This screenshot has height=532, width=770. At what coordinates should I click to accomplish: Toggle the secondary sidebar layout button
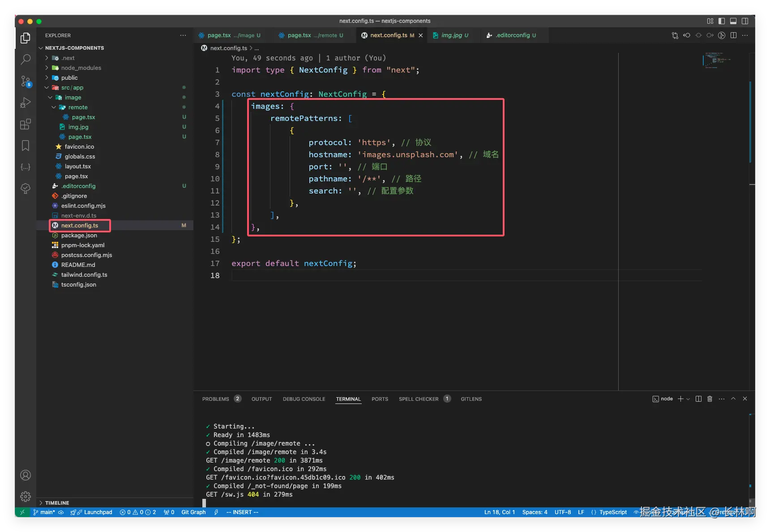click(745, 21)
